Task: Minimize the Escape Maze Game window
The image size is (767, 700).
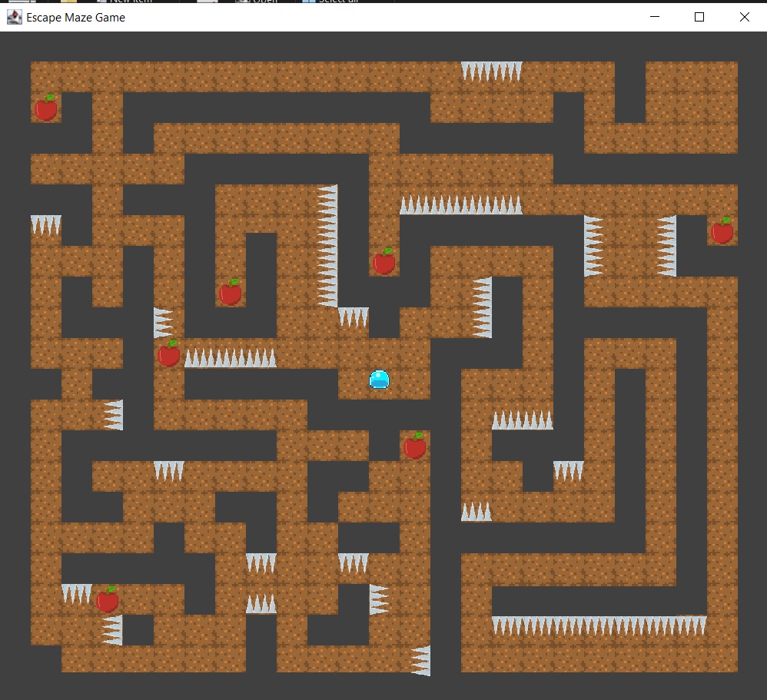Action: 655,17
